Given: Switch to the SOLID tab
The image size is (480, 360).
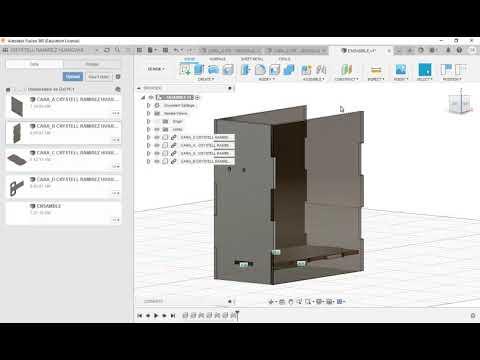Looking at the screenshot, I should pos(190,59).
